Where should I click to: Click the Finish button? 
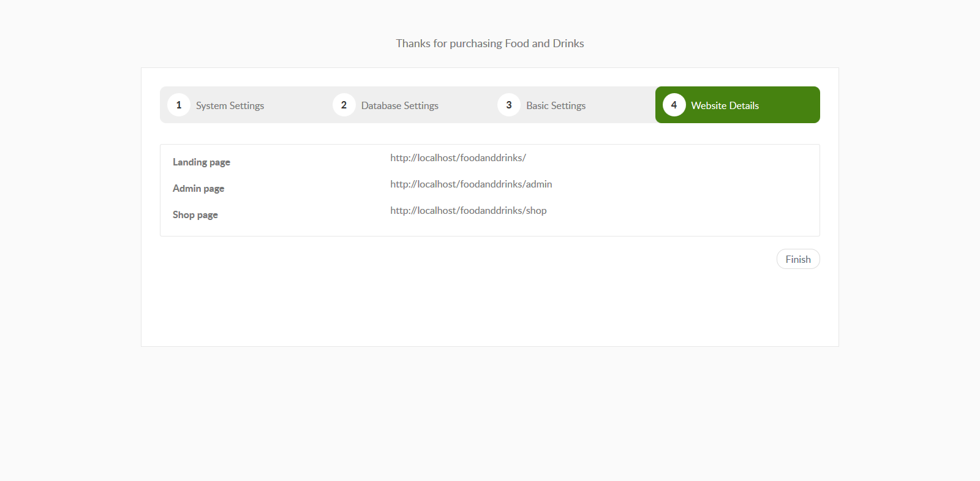point(798,259)
